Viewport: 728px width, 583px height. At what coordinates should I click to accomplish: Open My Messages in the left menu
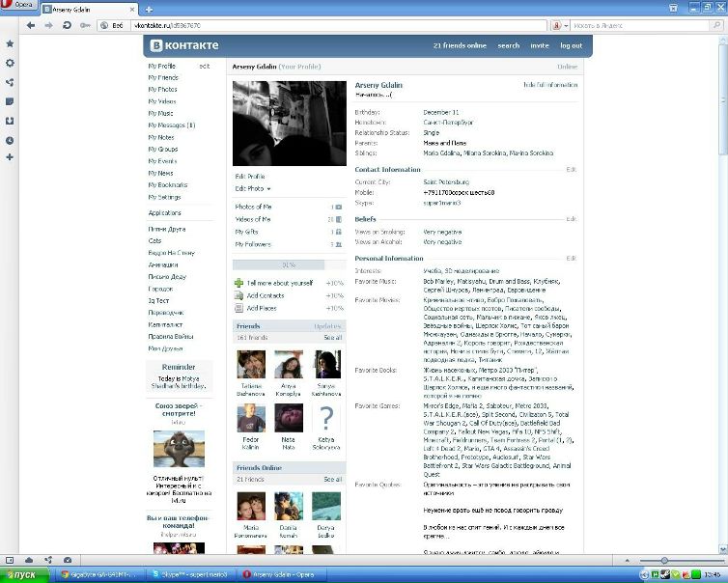171,125
